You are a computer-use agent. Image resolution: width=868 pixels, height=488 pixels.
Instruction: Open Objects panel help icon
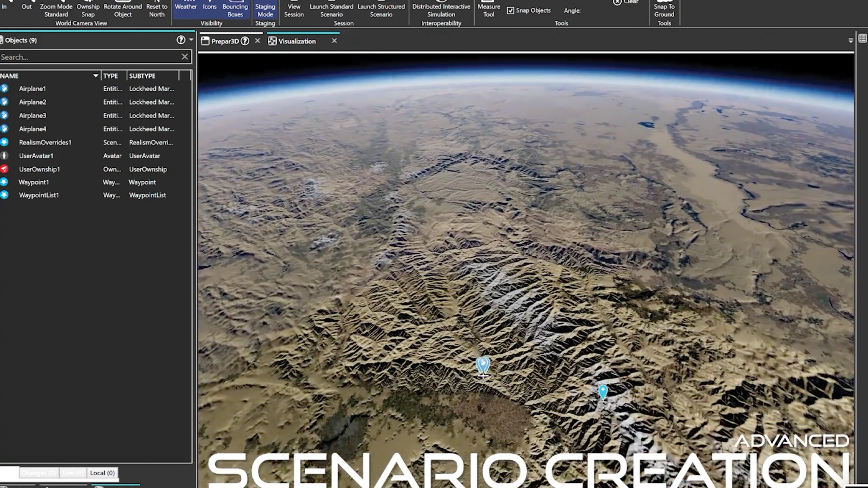pyautogui.click(x=181, y=40)
